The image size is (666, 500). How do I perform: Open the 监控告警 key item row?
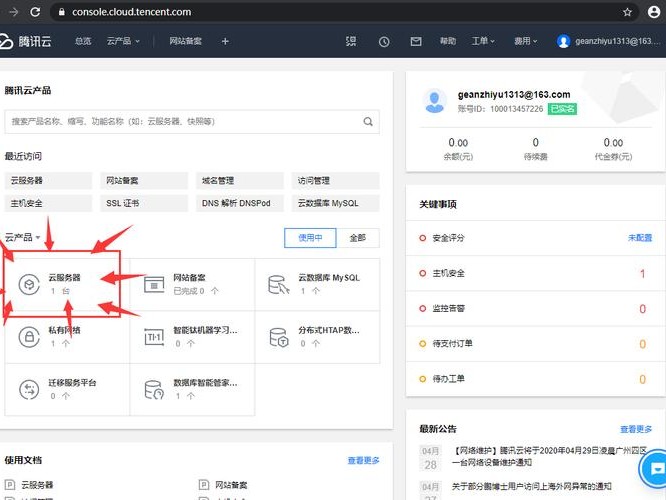click(535, 308)
